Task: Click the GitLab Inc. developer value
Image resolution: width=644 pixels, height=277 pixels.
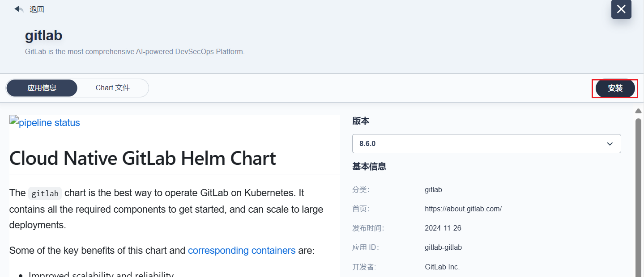Action: point(442,267)
